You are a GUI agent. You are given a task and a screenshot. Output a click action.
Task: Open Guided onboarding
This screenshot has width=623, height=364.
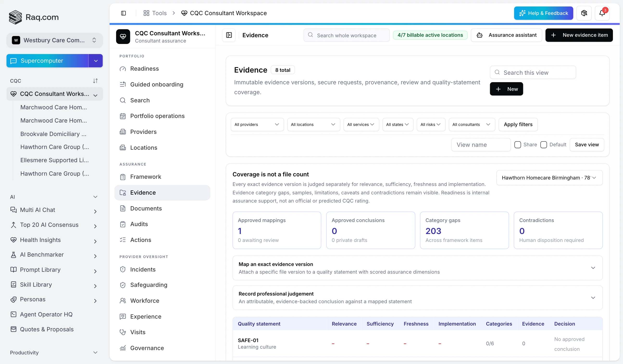162,85
